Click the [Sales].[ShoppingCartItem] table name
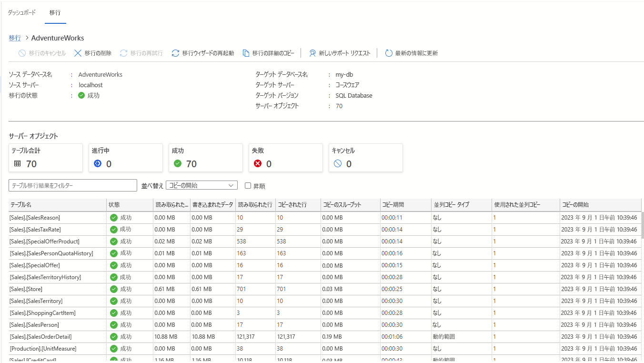644x363 pixels. [42, 313]
